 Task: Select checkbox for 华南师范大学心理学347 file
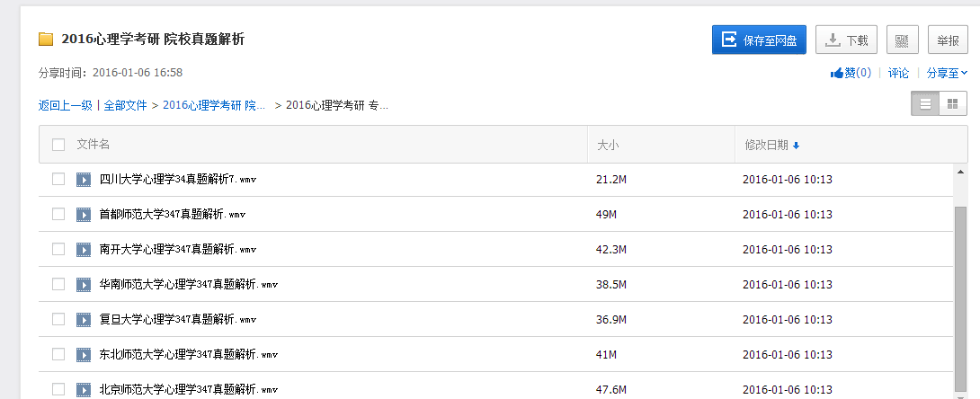click(x=58, y=284)
